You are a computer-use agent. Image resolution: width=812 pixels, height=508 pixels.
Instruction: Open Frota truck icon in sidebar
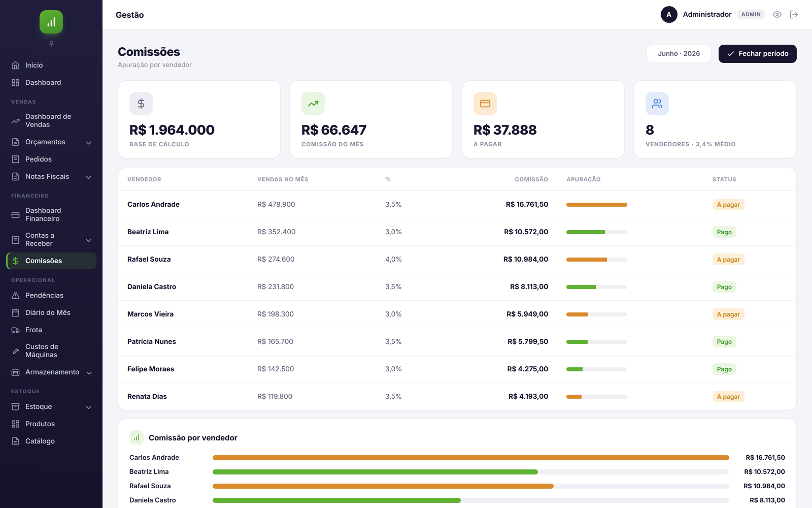coord(16,330)
